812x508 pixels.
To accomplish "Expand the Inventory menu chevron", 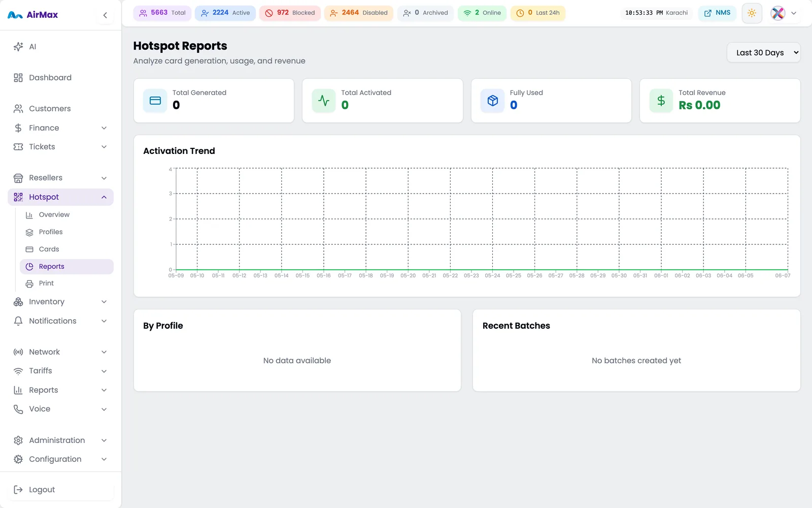I will coord(104,302).
